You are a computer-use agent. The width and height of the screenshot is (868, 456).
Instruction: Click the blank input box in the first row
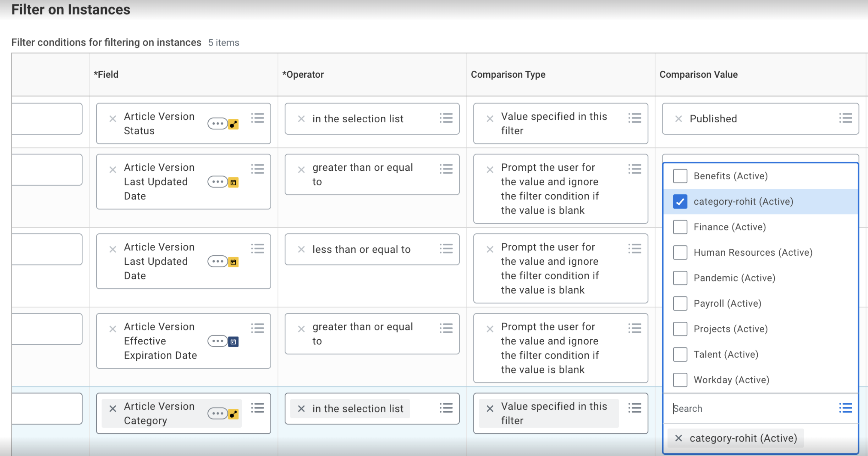click(47, 119)
